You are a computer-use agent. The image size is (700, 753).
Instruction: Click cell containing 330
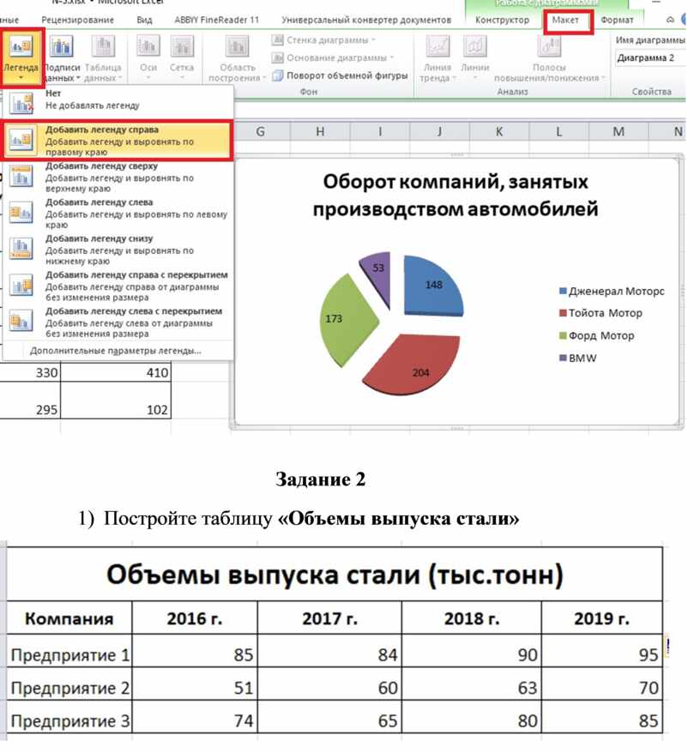[30, 373]
